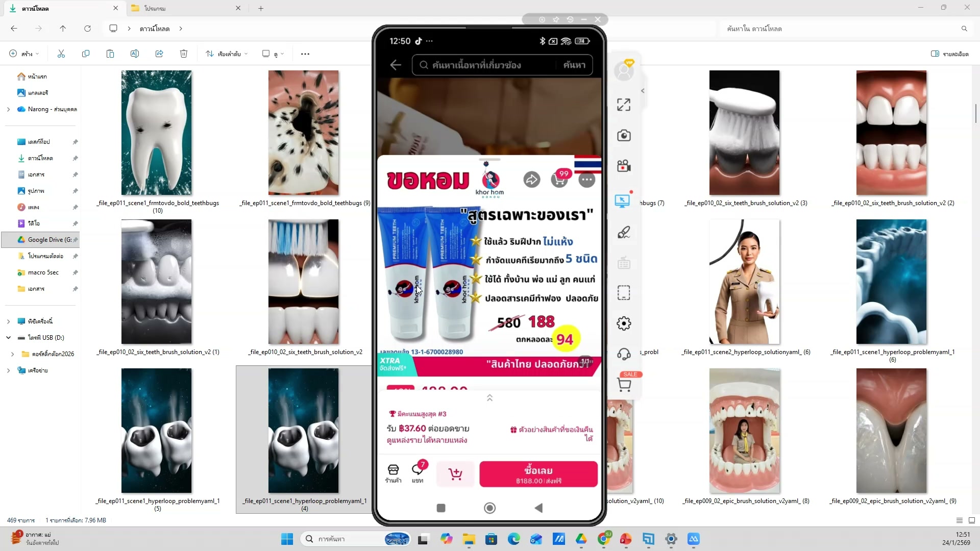This screenshot has width=980, height=551.
Task: Enter fullscreen mode from the phone sidebar
Action: (x=624, y=104)
